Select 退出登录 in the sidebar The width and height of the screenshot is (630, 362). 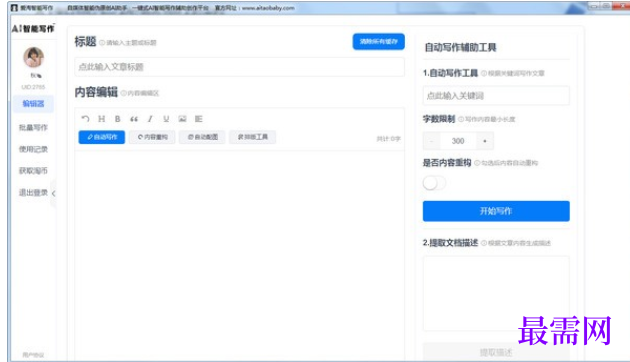(x=33, y=192)
